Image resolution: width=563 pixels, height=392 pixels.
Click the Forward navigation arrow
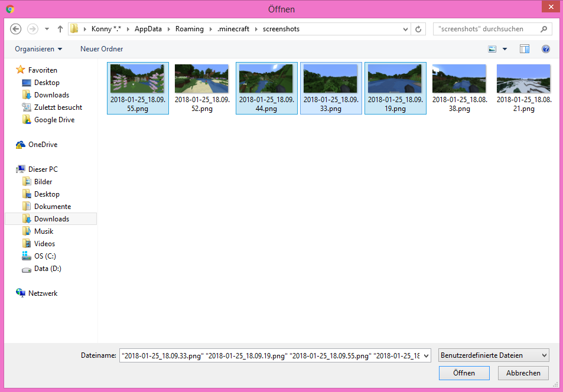click(x=32, y=29)
